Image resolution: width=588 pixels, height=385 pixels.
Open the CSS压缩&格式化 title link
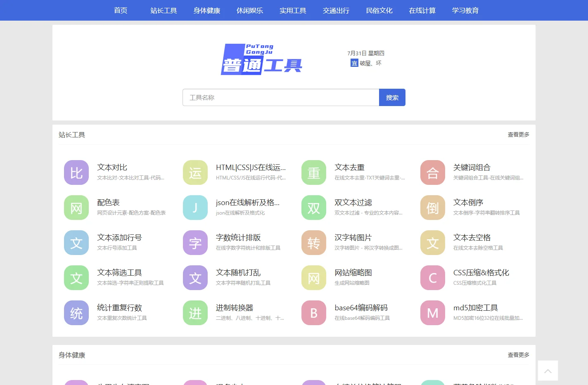481,272
